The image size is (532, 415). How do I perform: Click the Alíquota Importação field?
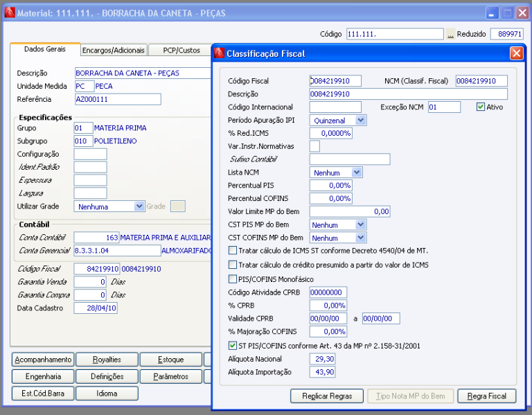point(322,372)
